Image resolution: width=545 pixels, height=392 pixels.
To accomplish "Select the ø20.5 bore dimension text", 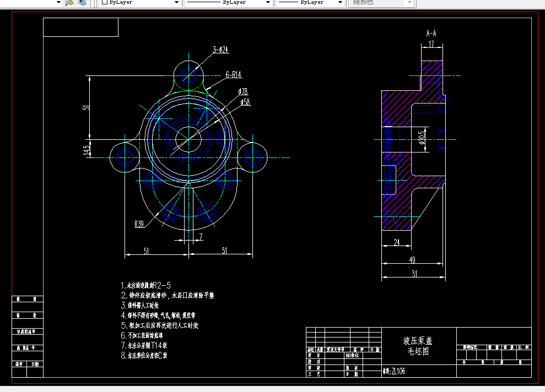I will click(x=422, y=138).
